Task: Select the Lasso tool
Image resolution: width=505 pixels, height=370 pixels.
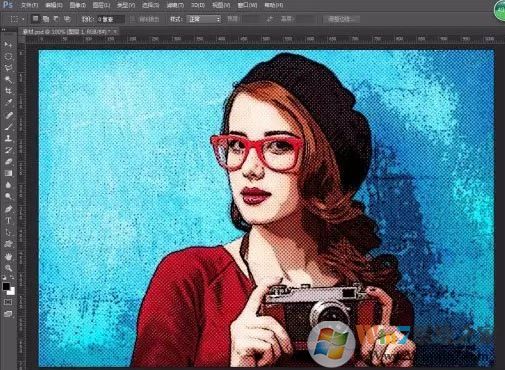Action: (x=8, y=68)
